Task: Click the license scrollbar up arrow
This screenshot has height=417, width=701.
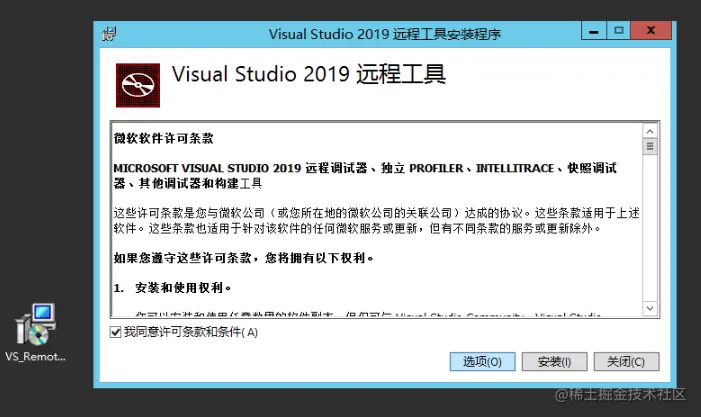Action: [x=650, y=131]
